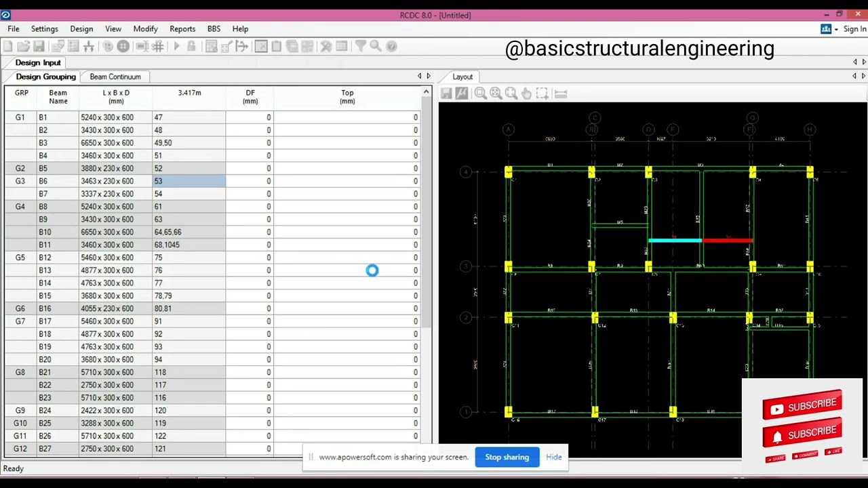
Task: Select the pan hand tool in Layout
Action: click(x=527, y=94)
